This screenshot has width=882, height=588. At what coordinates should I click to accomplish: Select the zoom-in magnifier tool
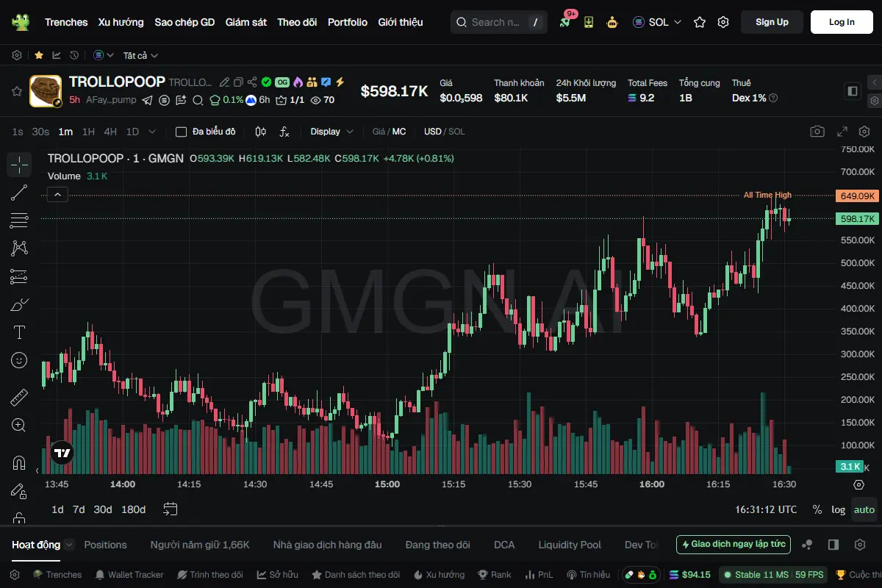(x=19, y=425)
